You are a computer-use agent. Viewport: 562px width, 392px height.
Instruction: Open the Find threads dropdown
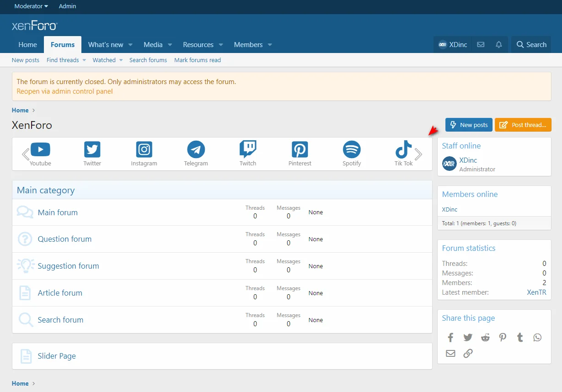click(66, 60)
